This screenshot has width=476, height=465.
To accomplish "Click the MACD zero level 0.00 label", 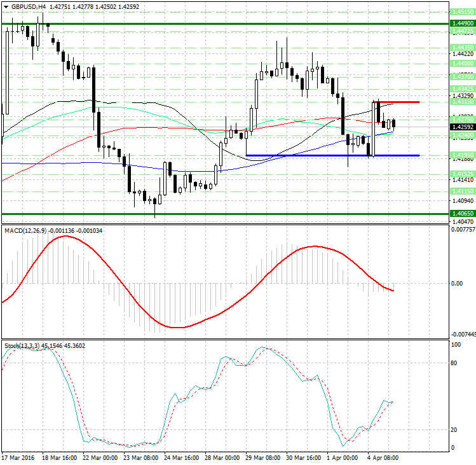I will 456,284.
